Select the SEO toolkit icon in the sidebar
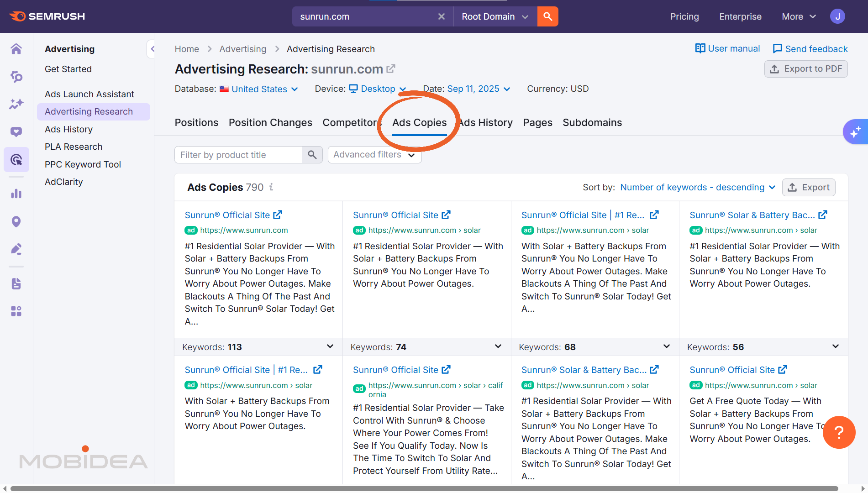 click(x=16, y=77)
